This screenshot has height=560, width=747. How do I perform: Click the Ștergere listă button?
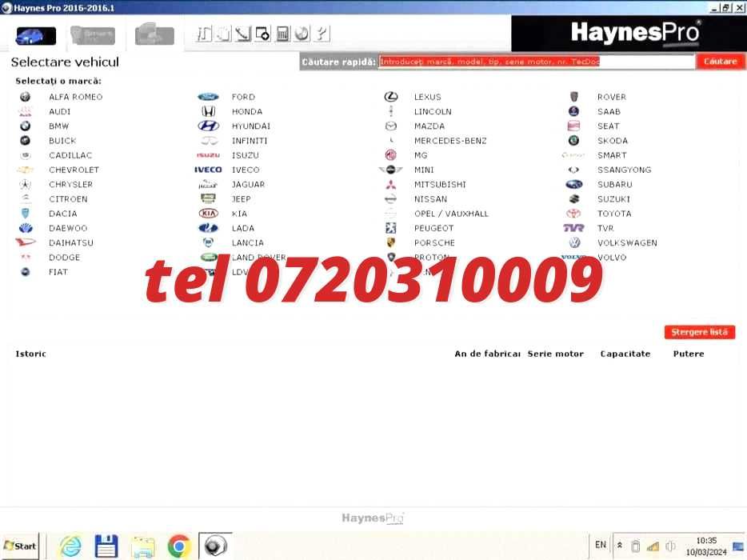699,332
